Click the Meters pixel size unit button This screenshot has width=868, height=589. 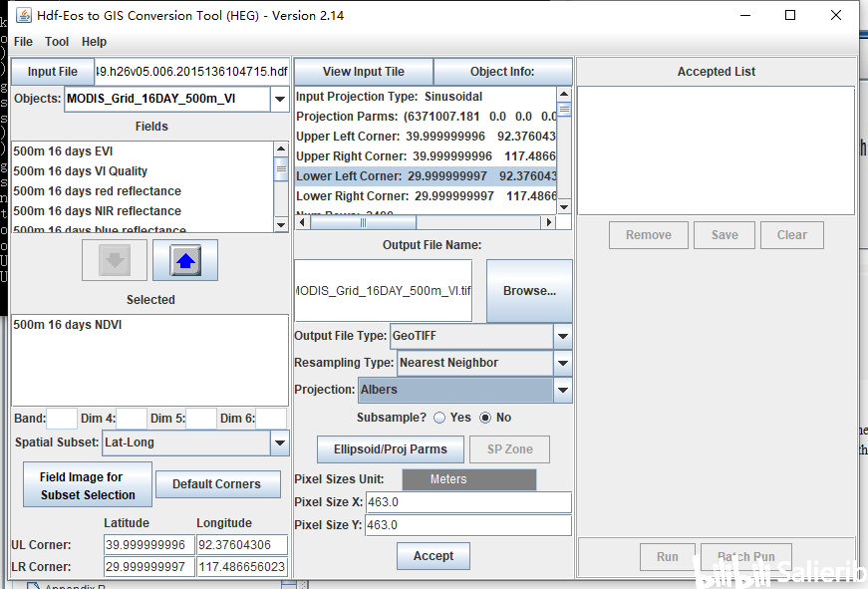[x=469, y=479]
